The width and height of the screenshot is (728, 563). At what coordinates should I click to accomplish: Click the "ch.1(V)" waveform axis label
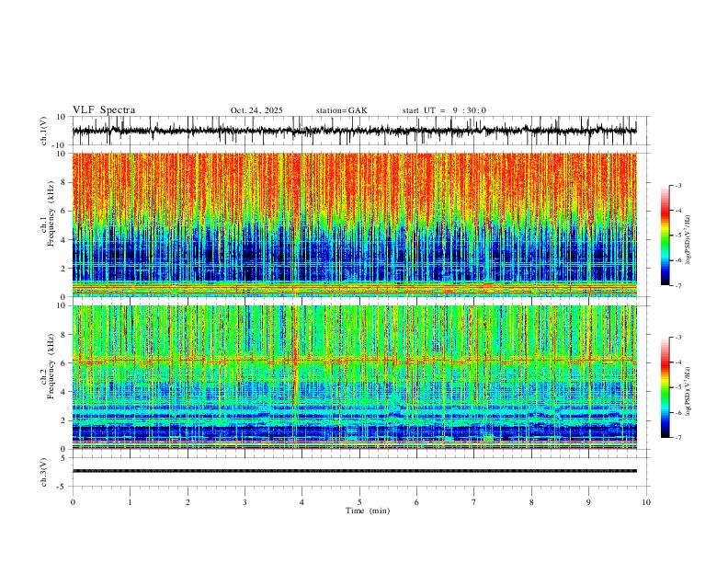tap(44, 131)
